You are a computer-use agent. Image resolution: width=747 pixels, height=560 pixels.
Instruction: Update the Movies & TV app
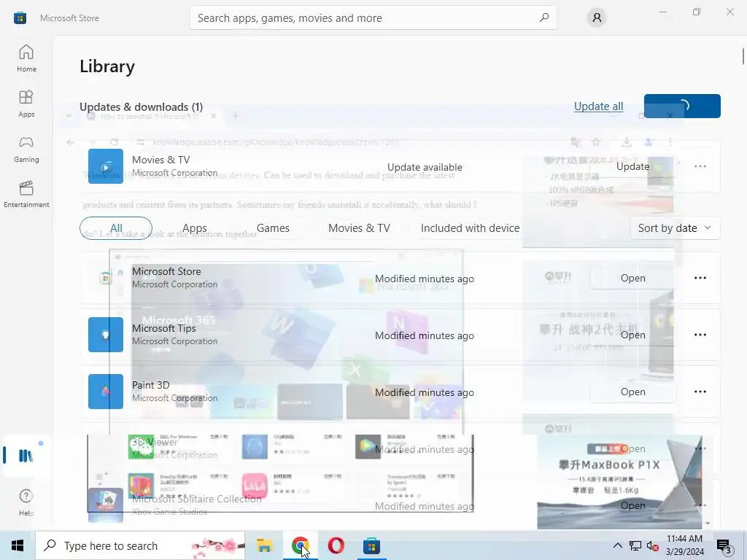pyautogui.click(x=632, y=167)
